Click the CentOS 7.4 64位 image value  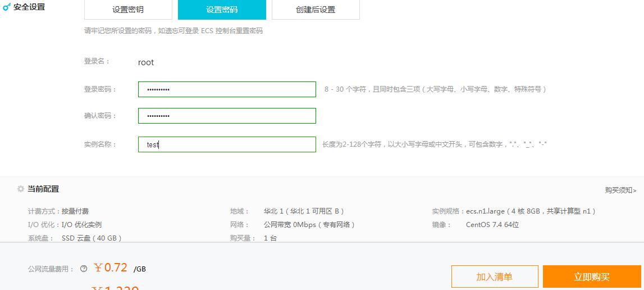[492, 225]
